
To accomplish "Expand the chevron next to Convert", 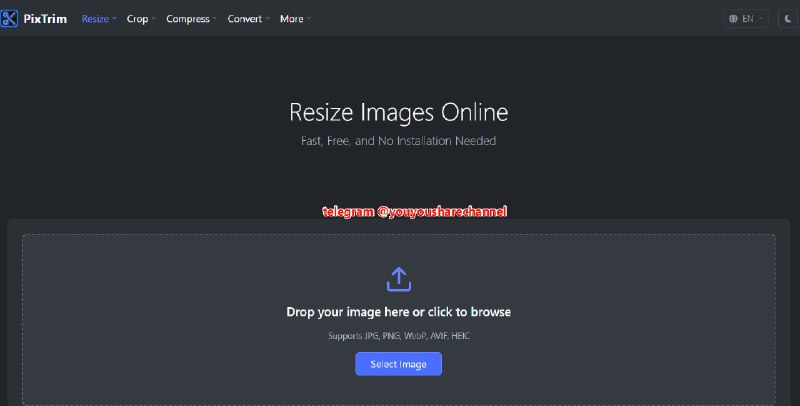I will (267, 19).
